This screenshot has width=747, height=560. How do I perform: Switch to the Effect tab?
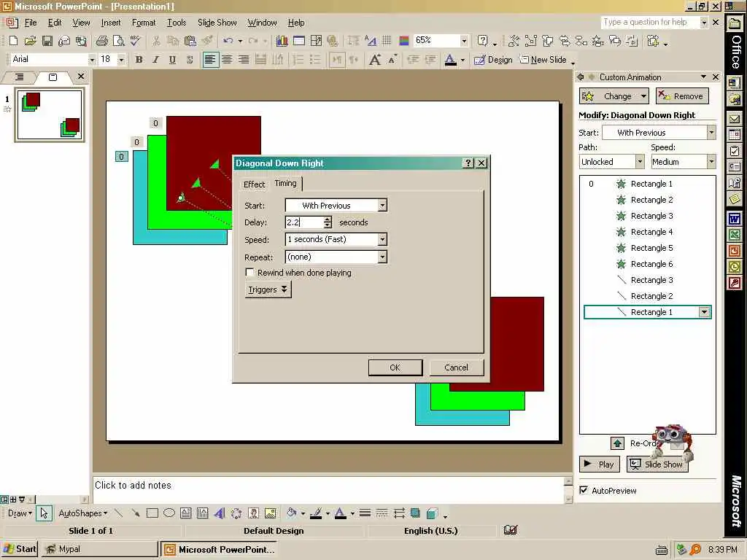point(254,184)
